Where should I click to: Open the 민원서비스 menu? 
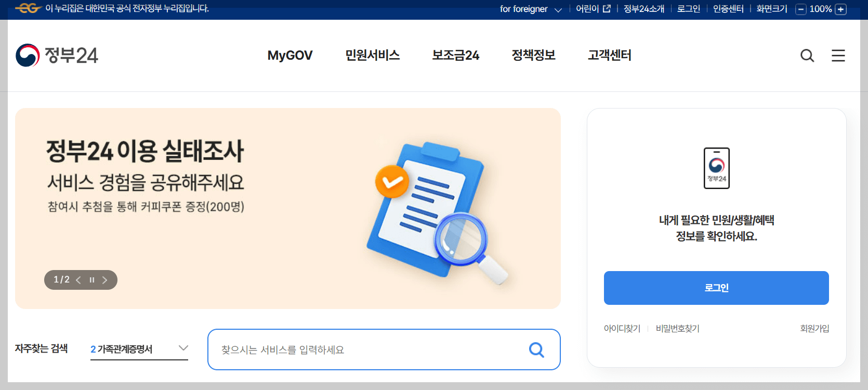[x=373, y=55]
